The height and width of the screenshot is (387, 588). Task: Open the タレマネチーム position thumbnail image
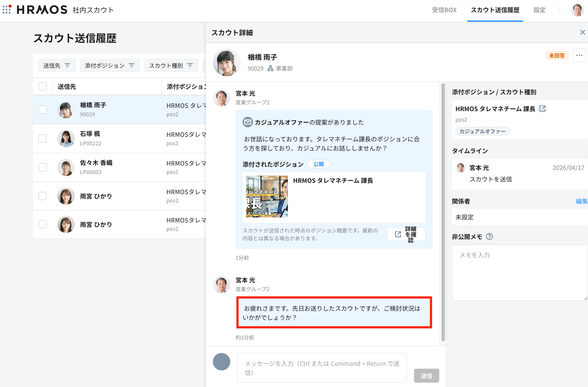[267, 197]
